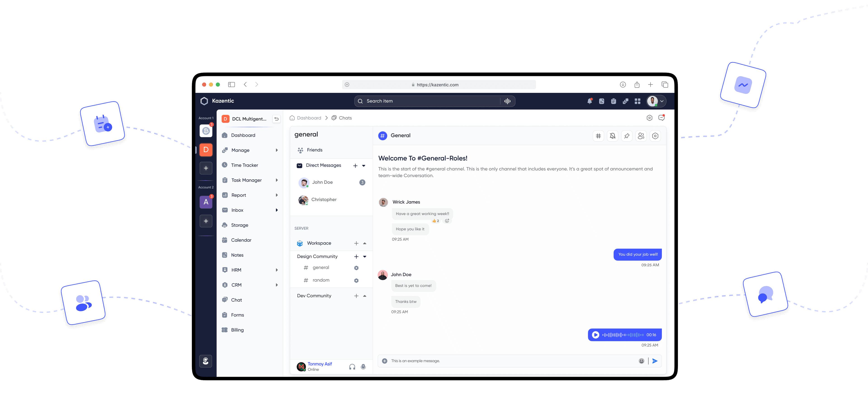Screen dimensions: 868x404
Task: Open the hashtag channels icon in General header
Action: point(598,136)
